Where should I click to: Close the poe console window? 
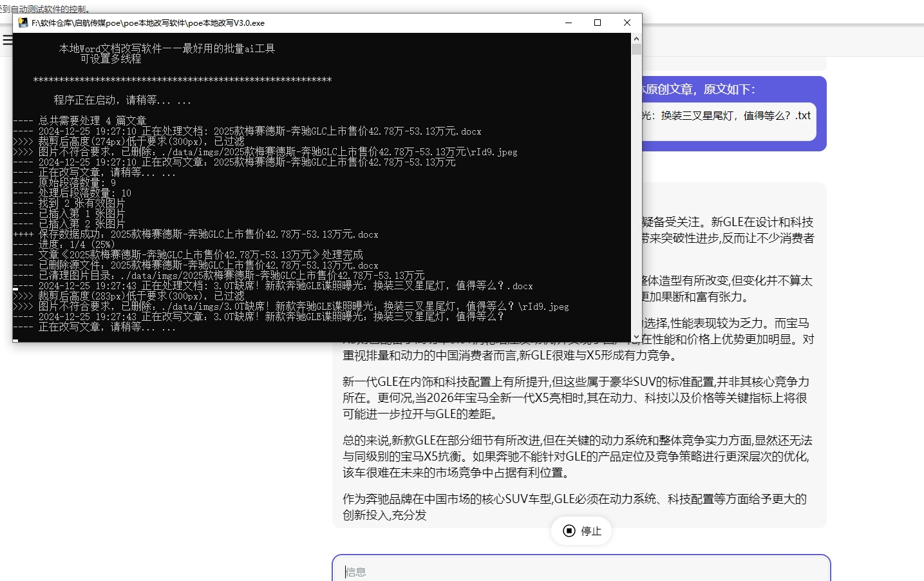click(627, 23)
